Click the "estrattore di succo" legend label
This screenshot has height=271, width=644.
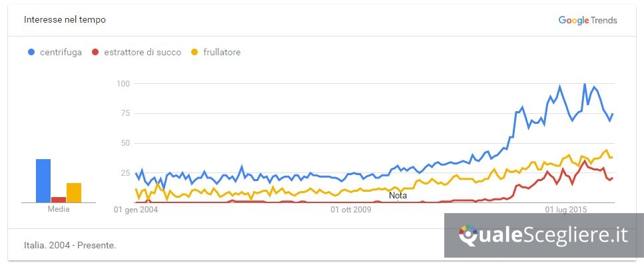click(143, 53)
